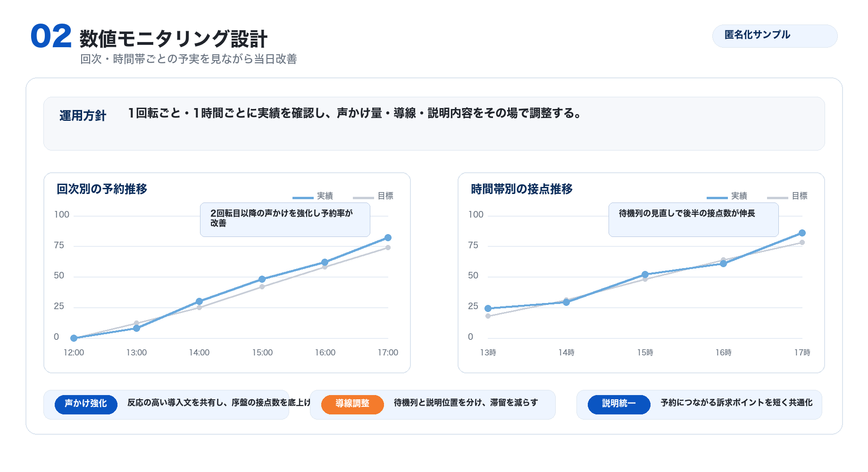Viewport: 868px width, 472px height.
Task: Click the blue 17時 actual data point
Action: point(802,233)
